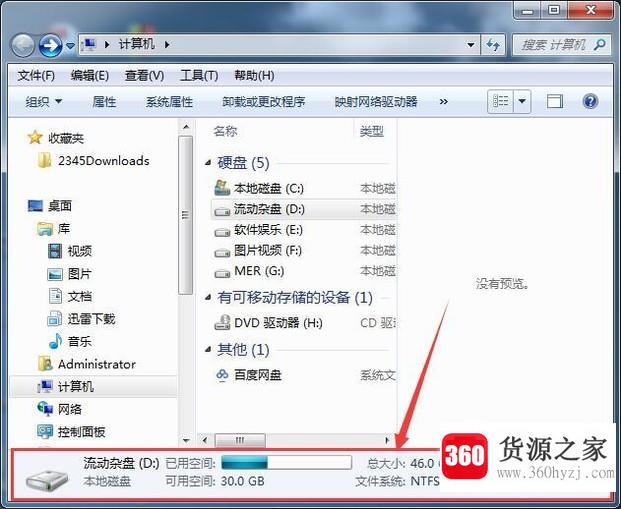This screenshot has height=509, width=621.
Task: Open the 文档 library
Action: tap(70, 296)
